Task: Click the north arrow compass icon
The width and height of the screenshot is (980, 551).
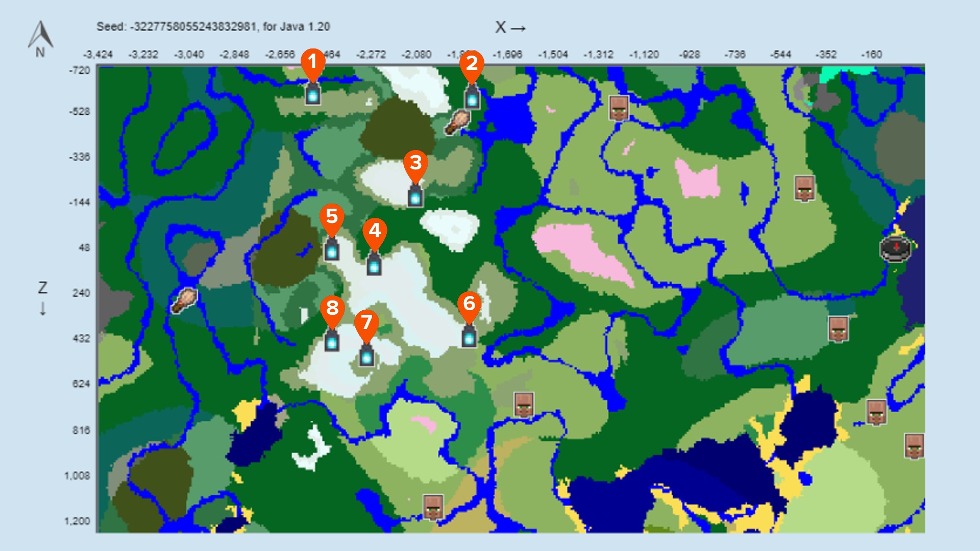Action: (x=40, y=39)
